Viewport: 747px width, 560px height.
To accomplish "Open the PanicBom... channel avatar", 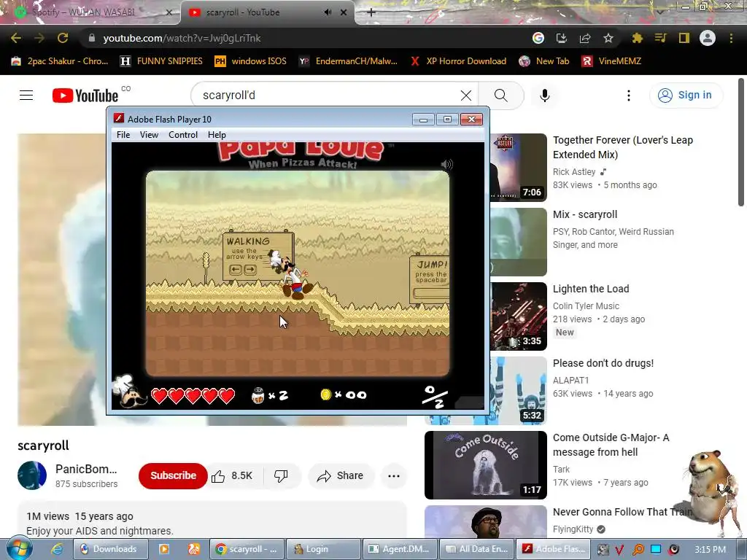I will pyautogui.click(x=32, y=475).
